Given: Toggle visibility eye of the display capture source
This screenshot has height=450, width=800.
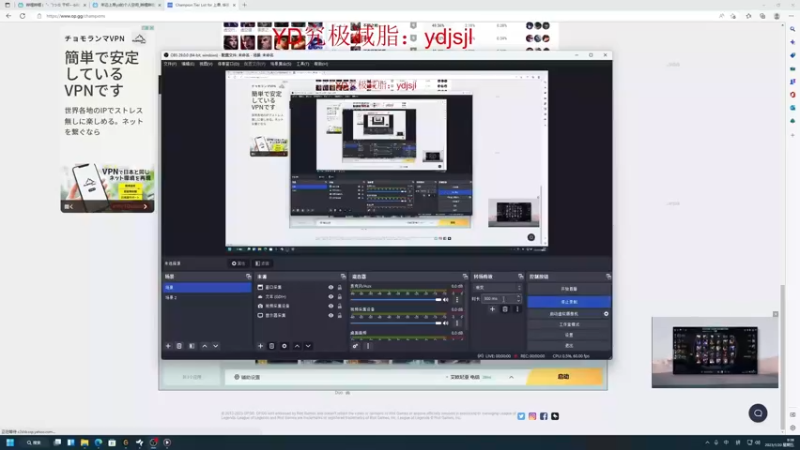Looking at the screenshot, I should click(331, 315).
